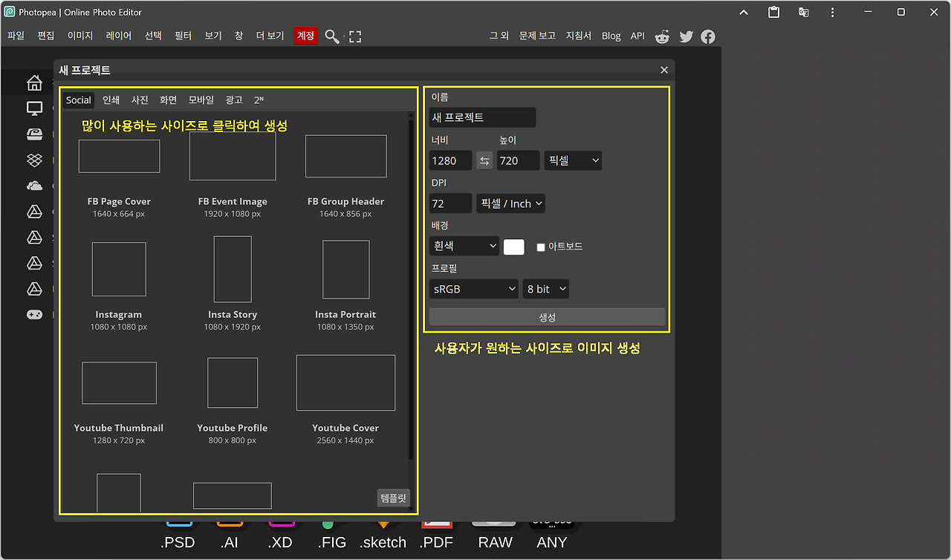Choose the .XD file format icon
Viewport: 951px width, 560px height.
[x=281, y=536]
